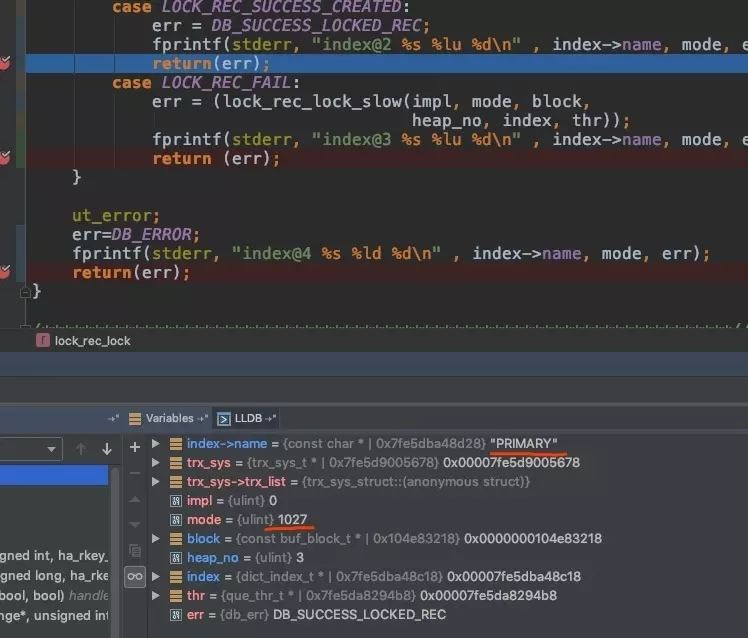Remove breakpoint on the highlighted return(err) line
748x638 pixels.
[x=5, y=63]
